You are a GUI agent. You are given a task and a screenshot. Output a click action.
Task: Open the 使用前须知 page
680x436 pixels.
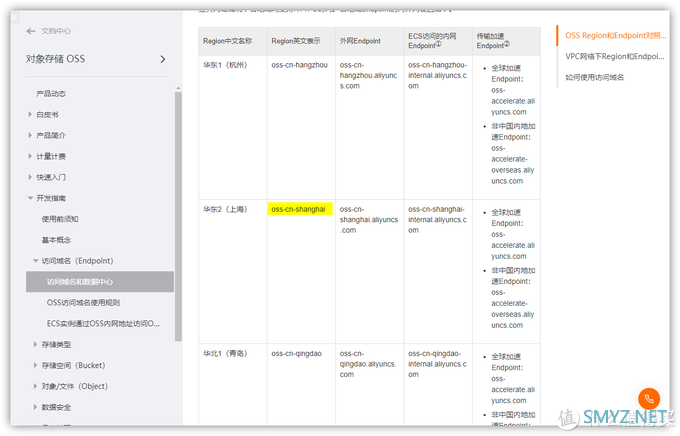(60, 219)
